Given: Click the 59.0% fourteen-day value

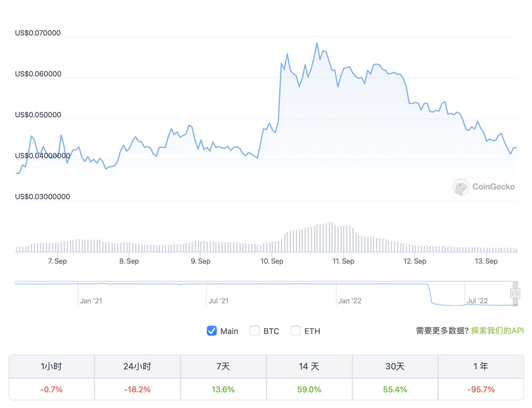Looking at the screenshot, I should (x=309, y=389).
